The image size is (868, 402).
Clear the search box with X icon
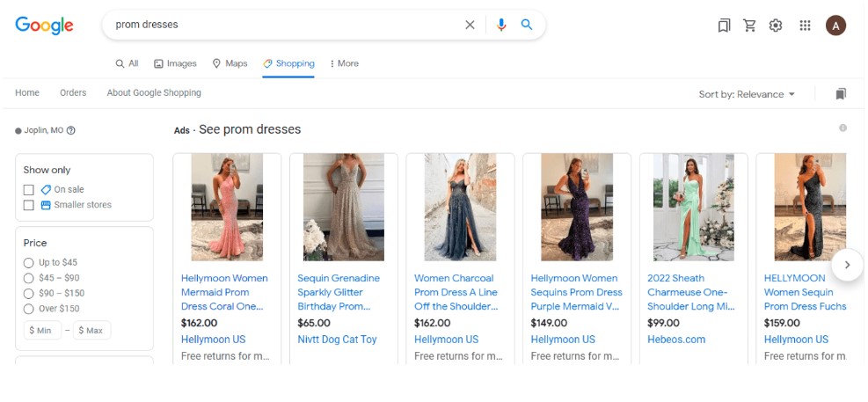tap(470, 25)
